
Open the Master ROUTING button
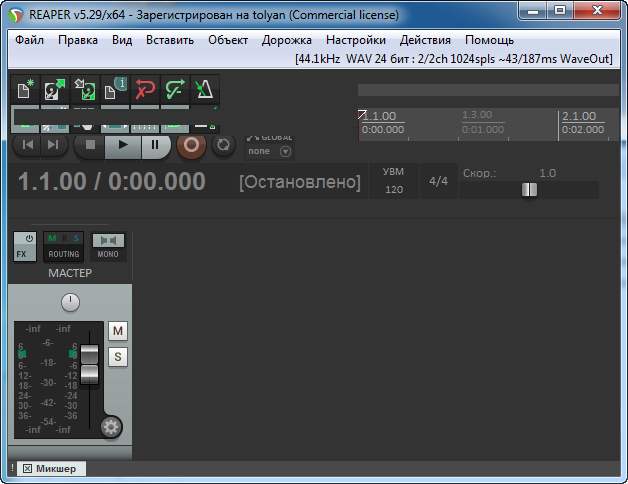coord(63,246)
